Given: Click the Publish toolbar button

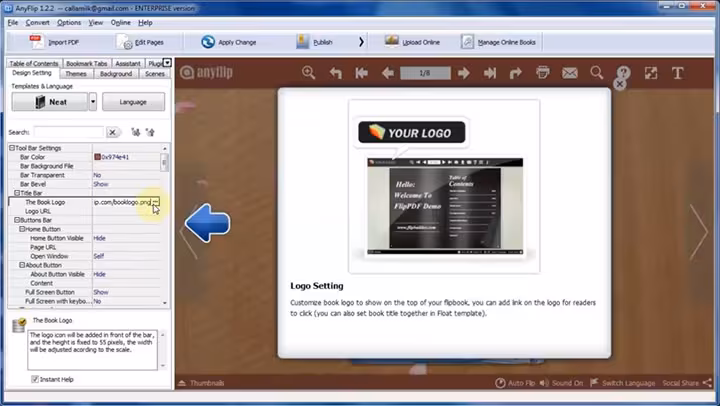Looking at the screenshot, I should pos(314,42).
